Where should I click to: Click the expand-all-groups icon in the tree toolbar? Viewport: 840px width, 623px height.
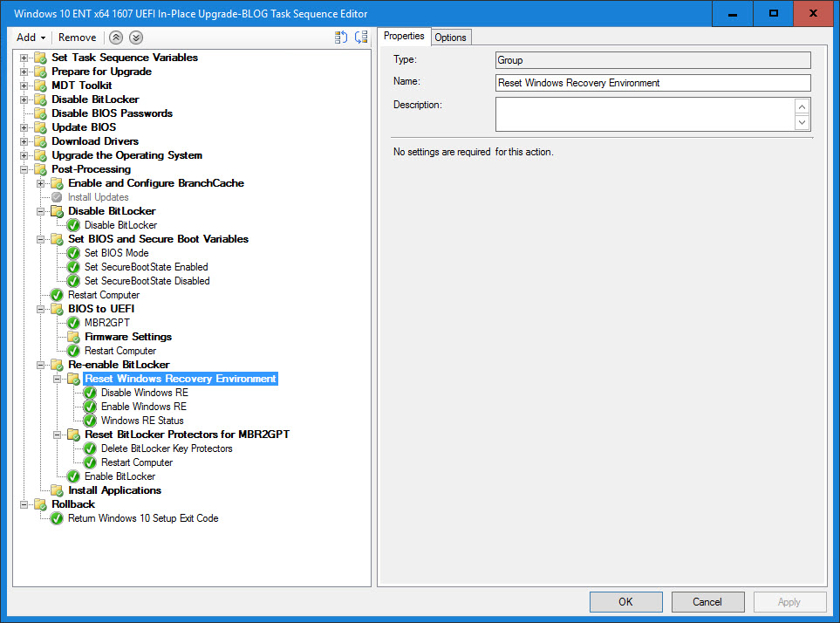[341, 38]
